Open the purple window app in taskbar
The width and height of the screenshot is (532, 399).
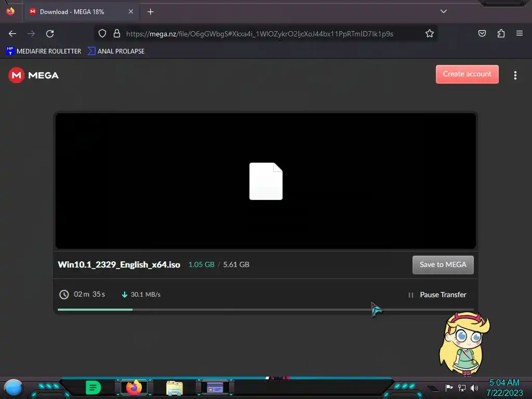click(x=215, y=388)
